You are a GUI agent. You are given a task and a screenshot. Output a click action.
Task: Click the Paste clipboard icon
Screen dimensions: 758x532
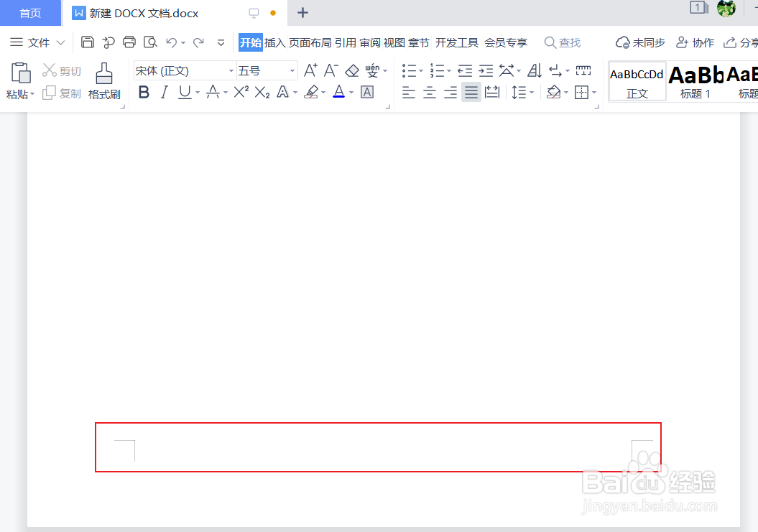(x=21, y=73)
